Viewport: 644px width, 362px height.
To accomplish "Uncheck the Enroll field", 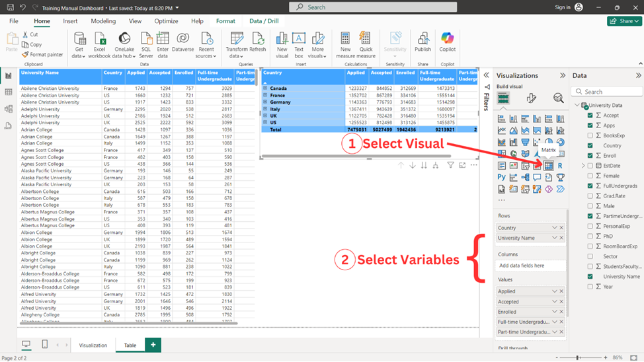I will (590, 155).
